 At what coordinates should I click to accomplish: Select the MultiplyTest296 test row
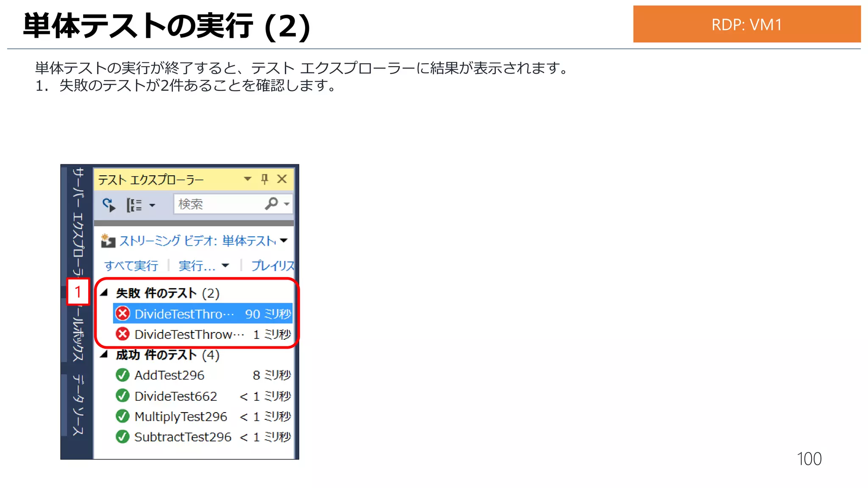click(203, 416)
